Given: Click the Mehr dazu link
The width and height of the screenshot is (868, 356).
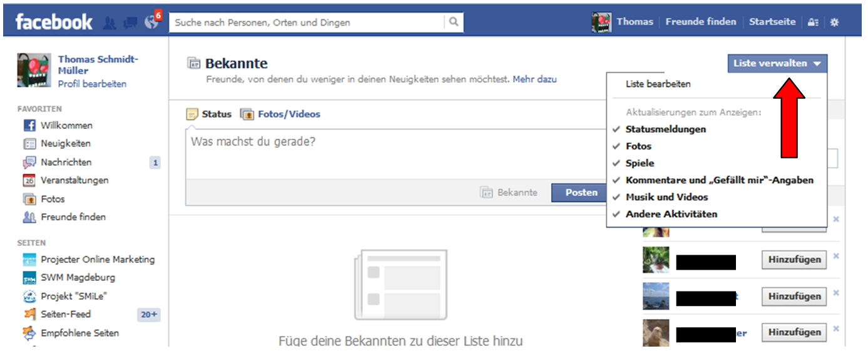Looking at the screenshot, I should click(x=534, y=79).
